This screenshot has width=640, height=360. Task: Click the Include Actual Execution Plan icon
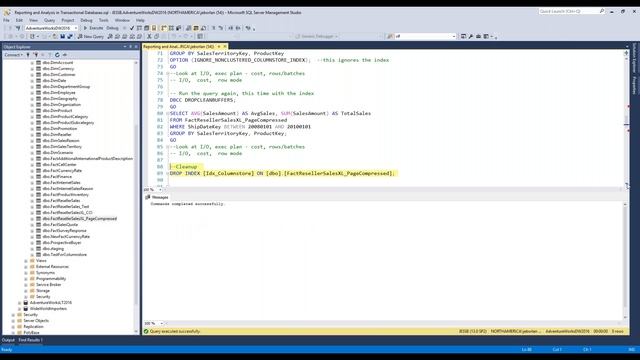point(164,28)
